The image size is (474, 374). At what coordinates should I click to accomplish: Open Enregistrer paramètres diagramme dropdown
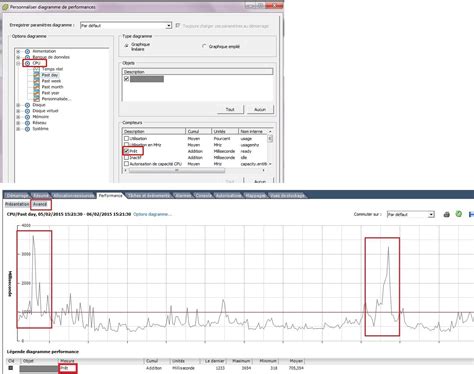click(169, 26)
